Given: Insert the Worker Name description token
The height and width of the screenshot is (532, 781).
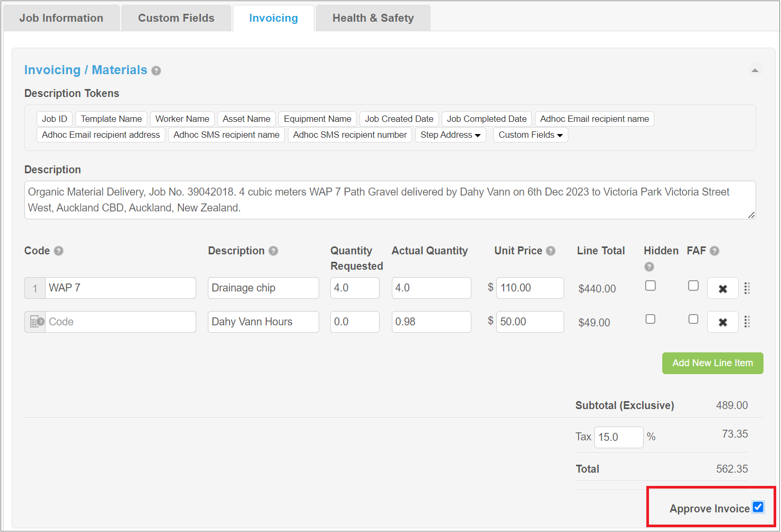Looking at the screenshot, I should [x=182, y=119].
